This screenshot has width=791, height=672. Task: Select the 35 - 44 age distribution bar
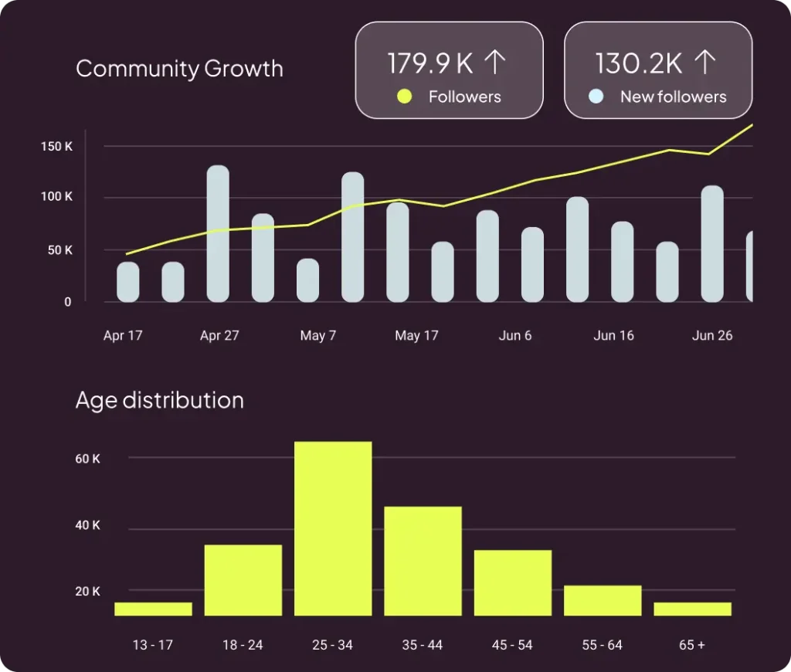423,561
